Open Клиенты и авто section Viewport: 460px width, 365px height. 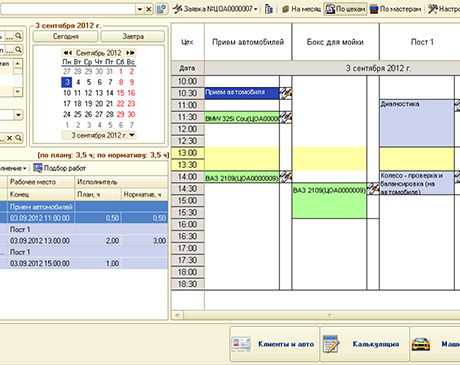(x=274, y=344)
